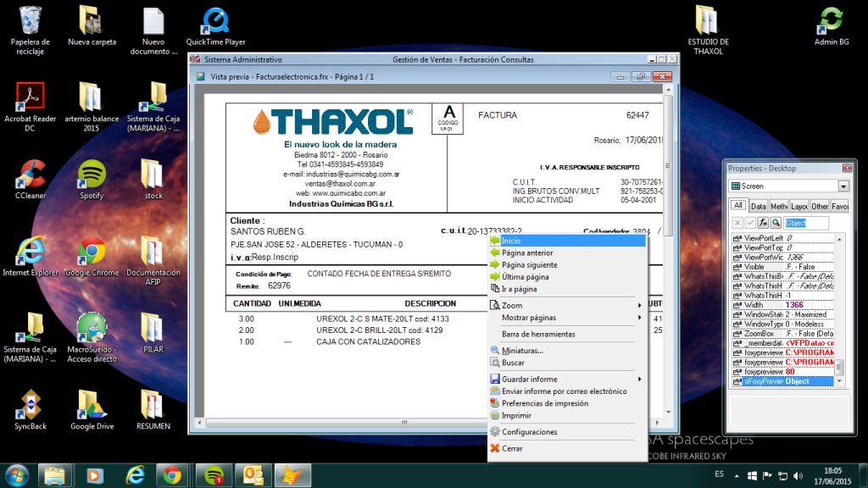Choose Última página in context menu
The width and height of the screenshot is (868, 488).
point(567,277)
